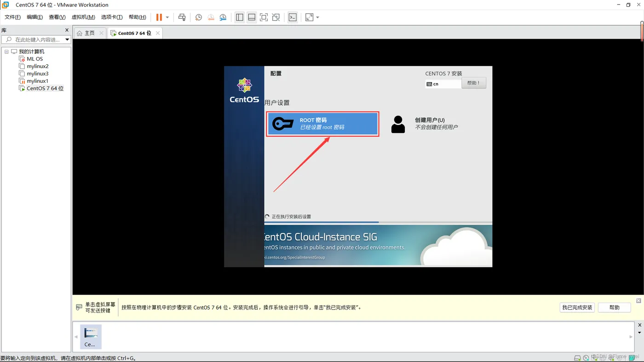The width and height of the screenshot is (644, 362).
Task: Dismiss the yellow install information bar
Action: click(638, 300)
